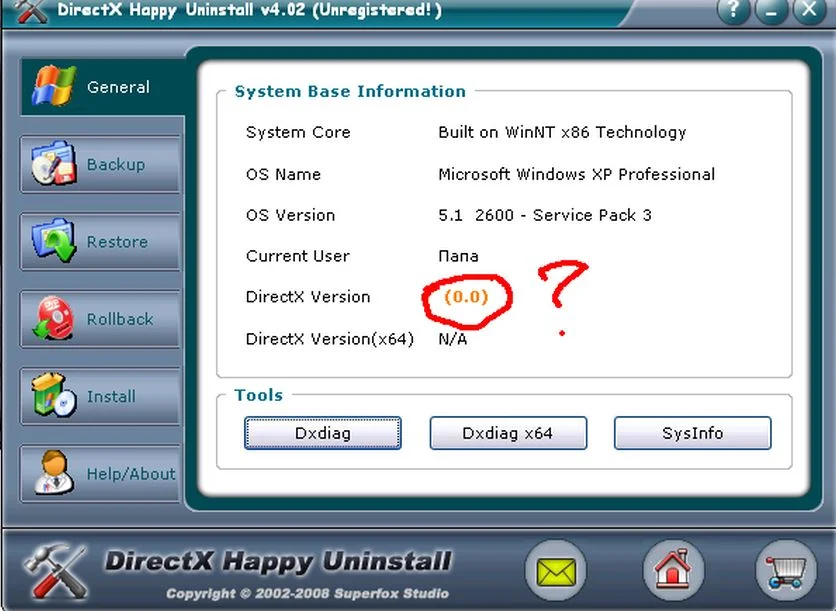836x611 pixels.
Task: Close the DirectX Happy Uninstall window
Action: (x=809, y=10)
